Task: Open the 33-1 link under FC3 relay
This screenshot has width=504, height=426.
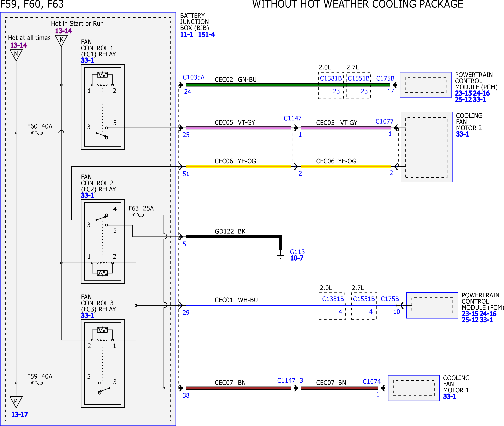Action: pyautogui.click(x=87, y=315)
